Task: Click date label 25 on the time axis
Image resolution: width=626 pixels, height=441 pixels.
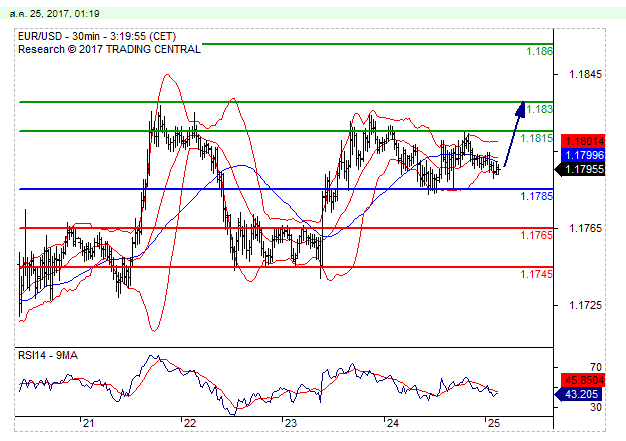Action: [494, 423]
